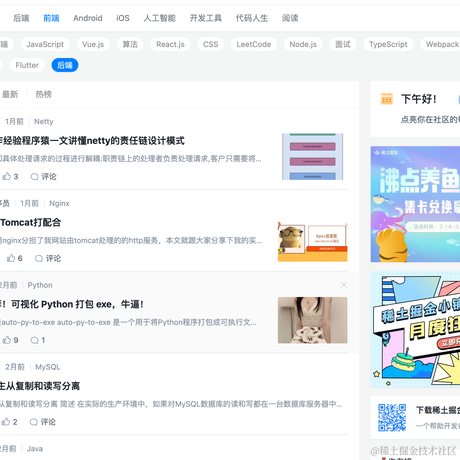460x460 pixels.
Task: Filter by the TypeScript tag
Action: pyautogui.click(x=388, y=44)
